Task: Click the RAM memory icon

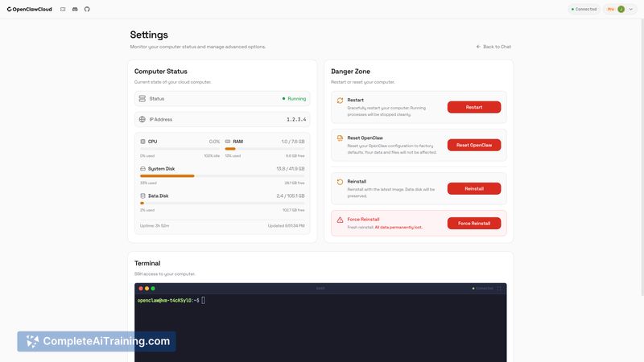Action: point(228,142)
